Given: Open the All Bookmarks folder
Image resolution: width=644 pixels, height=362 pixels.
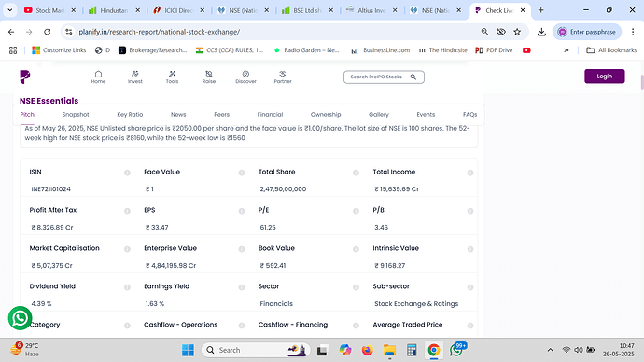Looking at the screenshot, I should click(611, 50).
